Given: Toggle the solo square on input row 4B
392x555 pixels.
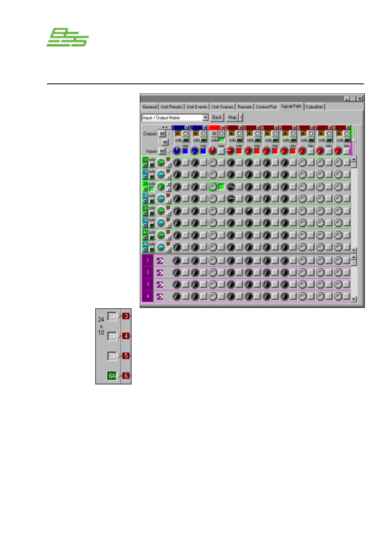Looking at the screenshot, I should pyautogui.click(x=152, y=250).
